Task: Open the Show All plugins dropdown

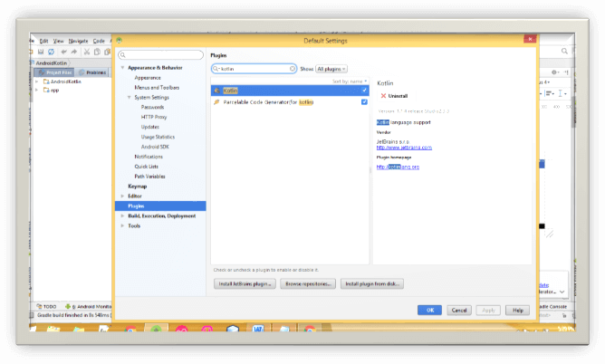Action: click(331, 69)
